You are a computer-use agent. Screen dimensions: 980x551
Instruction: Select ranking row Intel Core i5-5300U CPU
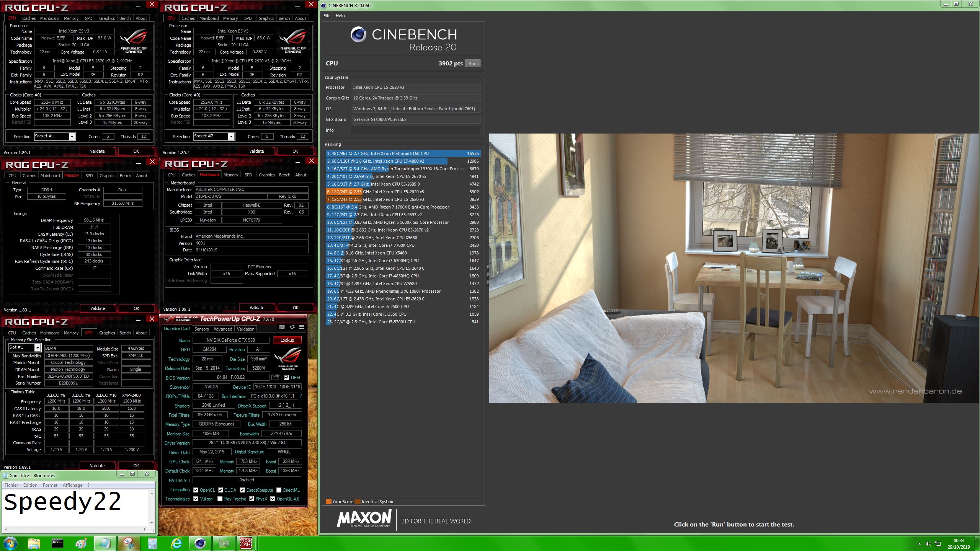[x=403, y=322]
